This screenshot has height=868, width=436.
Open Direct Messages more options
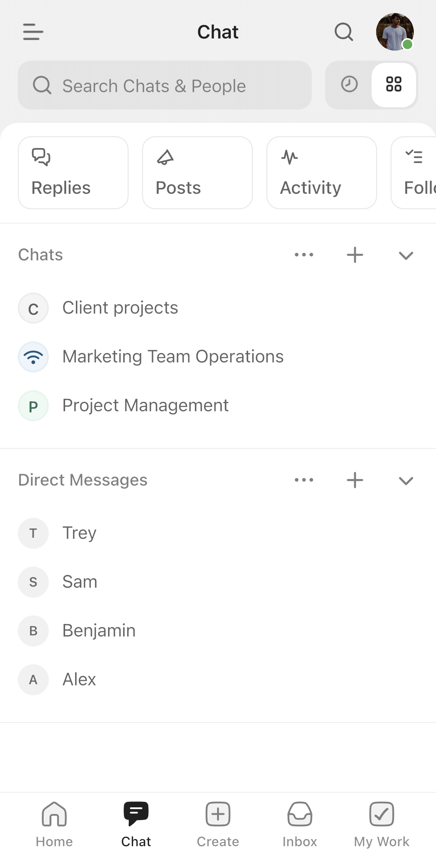pos(304,480)
